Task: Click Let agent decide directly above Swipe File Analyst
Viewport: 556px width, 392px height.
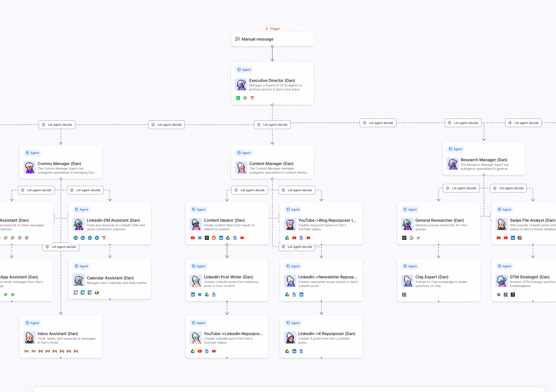Action: (508, 188)
